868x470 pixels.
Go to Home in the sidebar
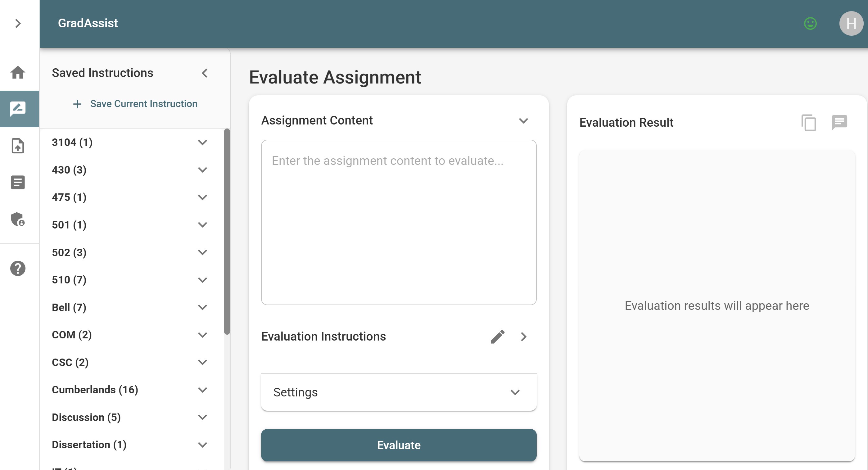pyautogui.click(x=18, y=72)
